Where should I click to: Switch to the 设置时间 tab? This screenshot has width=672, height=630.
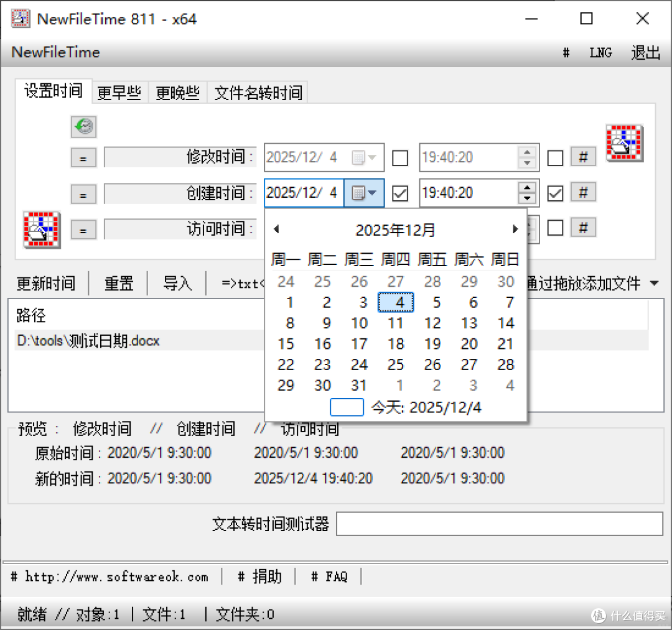pos(54,91)
